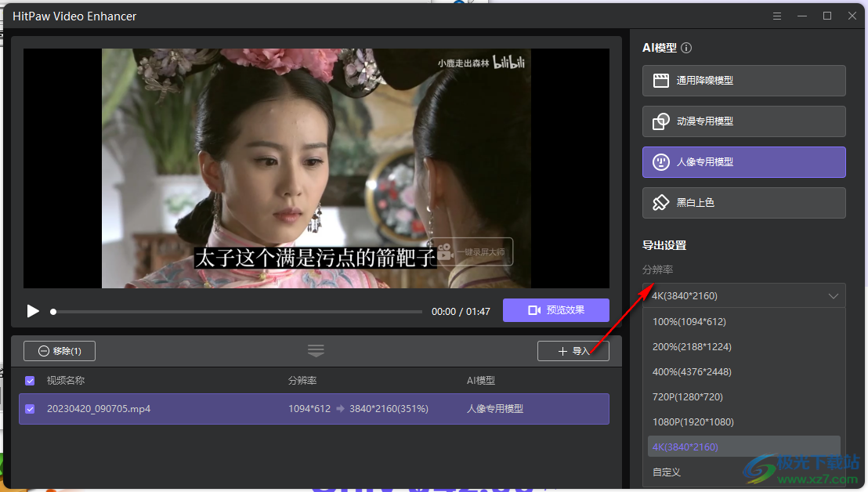868x492 pixels.
Task: Choose 200%(2188*1224) resolution option
Action: (x=743, y=346)
